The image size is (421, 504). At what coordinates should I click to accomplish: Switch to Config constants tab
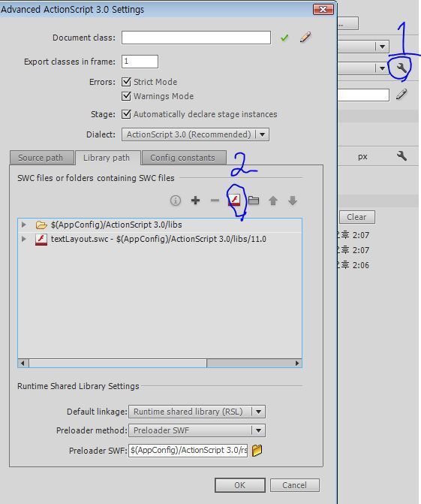click(183, 158)
